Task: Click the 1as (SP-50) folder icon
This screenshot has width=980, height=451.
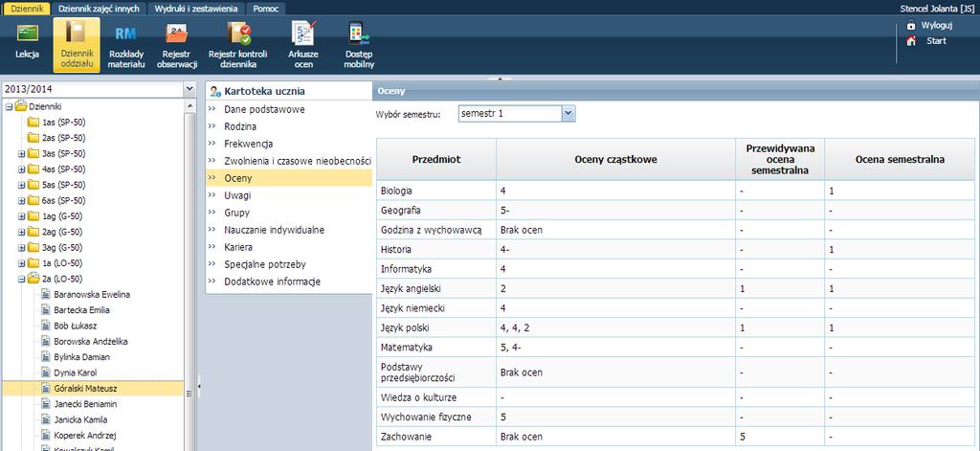Action: pyautogui.click(x=33, y=122)
